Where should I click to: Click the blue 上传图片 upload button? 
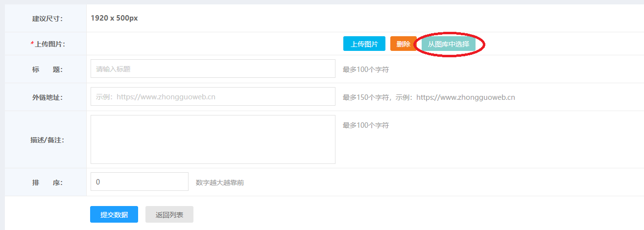point(364,44)
